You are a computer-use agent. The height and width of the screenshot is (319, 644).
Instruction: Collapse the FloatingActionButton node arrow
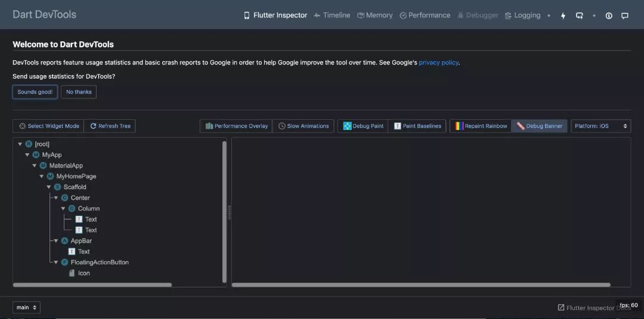tap(56, 262)
